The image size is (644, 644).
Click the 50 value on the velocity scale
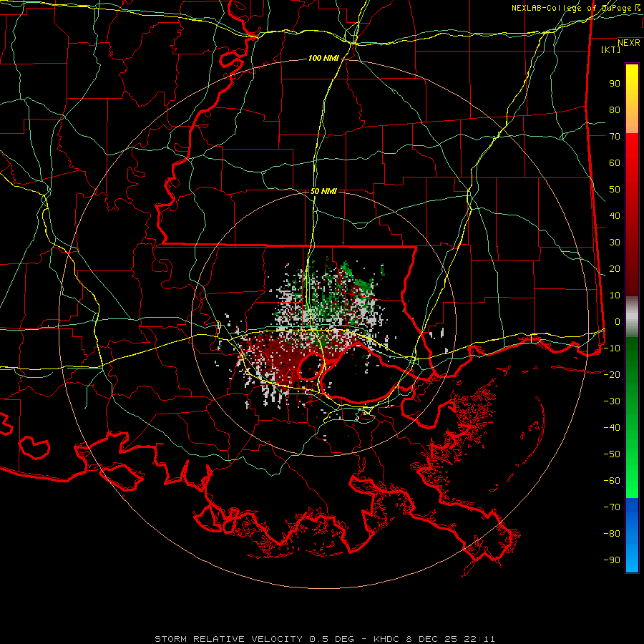pos(615,190)
